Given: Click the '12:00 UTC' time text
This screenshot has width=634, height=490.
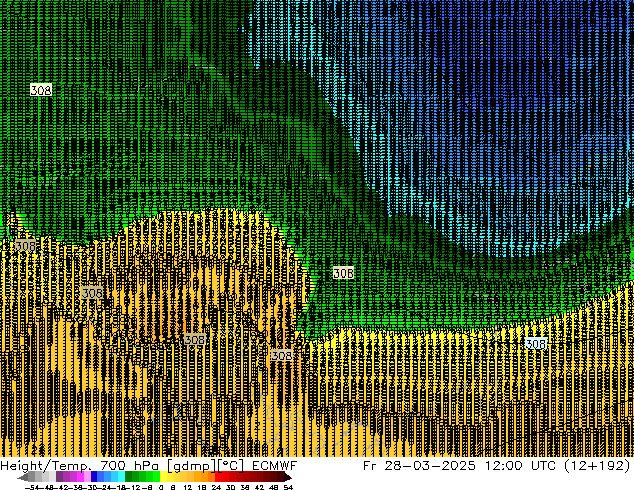Looking at the screenshot, I should [x=522, y=465].
